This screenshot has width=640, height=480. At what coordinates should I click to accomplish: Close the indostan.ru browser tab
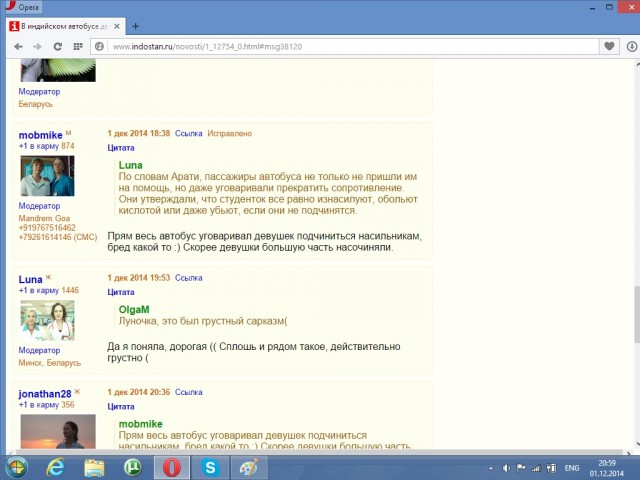[x=116, y=26]
